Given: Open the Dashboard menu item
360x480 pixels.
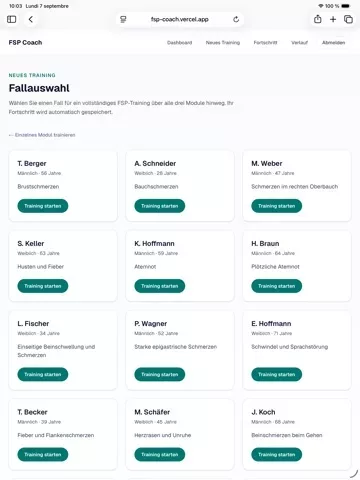Looking at the screenshot, I should point(179,43).
